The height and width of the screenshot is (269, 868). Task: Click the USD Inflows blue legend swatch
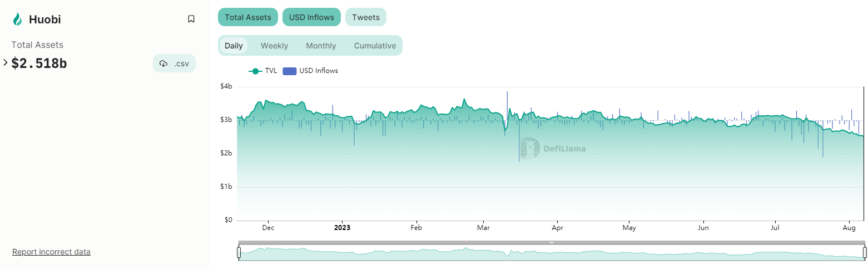click(290, 71)
